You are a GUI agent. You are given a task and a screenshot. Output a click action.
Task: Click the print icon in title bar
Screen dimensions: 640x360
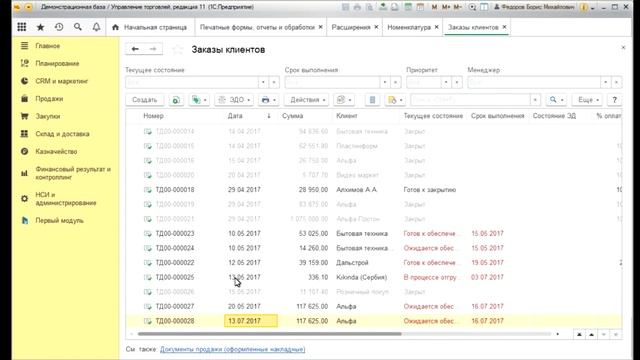357,7
